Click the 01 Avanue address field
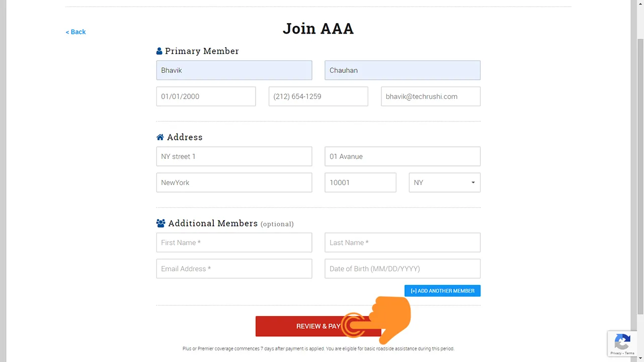Image resolution: width=644 pixels, height=362 pixels. point(403,156)
